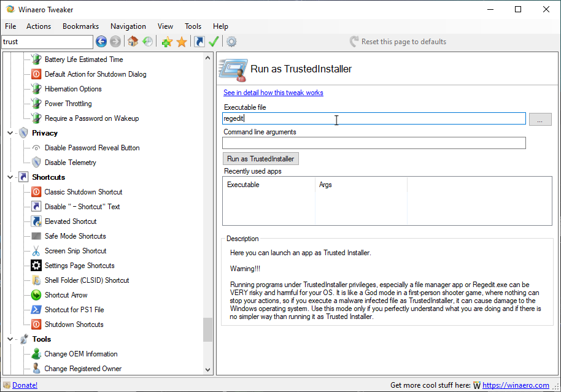This screenshot has height=392, width=561.
Task: Click the Executable file input field
Action: 374,119
